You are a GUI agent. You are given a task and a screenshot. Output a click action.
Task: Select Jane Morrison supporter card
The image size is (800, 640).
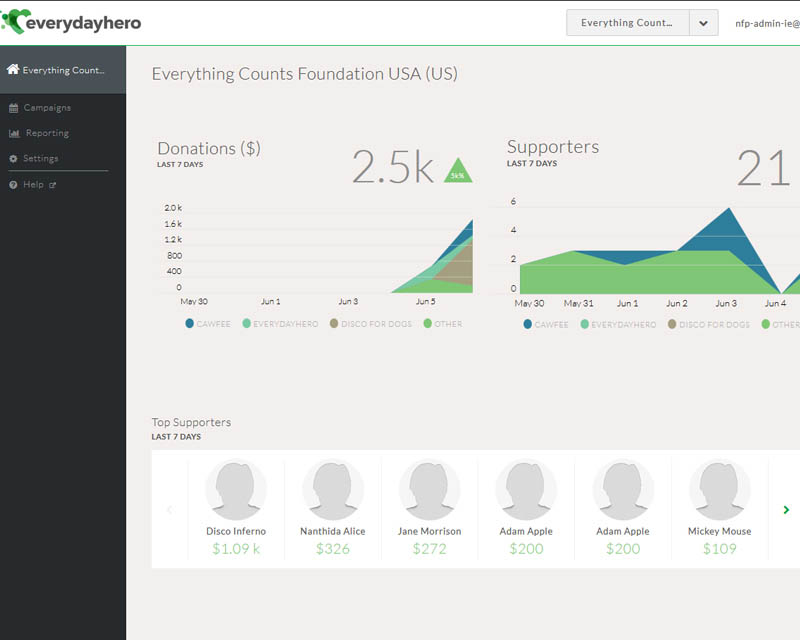click(430, 509)
